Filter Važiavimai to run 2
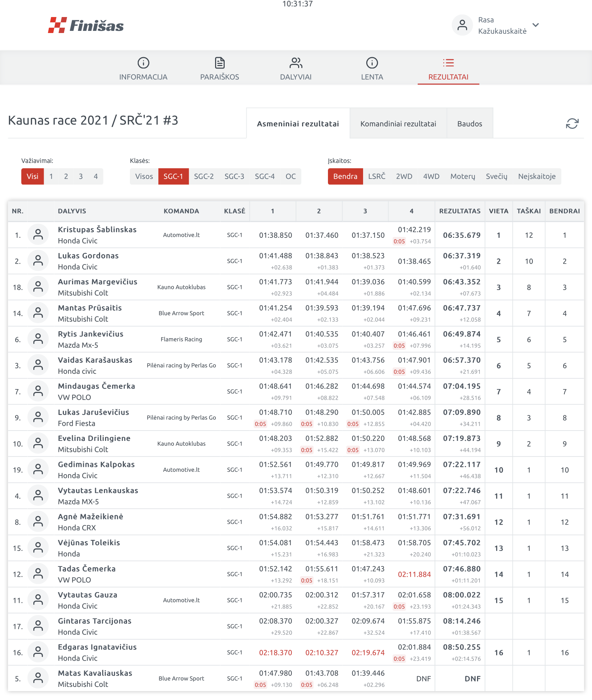Image resolution: width=592 pixels, height=700 pixels. pos(66,176)
